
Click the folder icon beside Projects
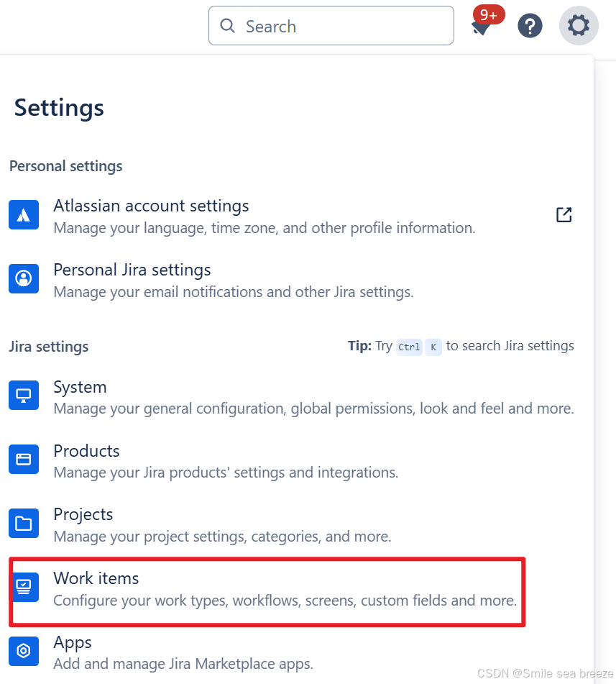coord(24,523)
